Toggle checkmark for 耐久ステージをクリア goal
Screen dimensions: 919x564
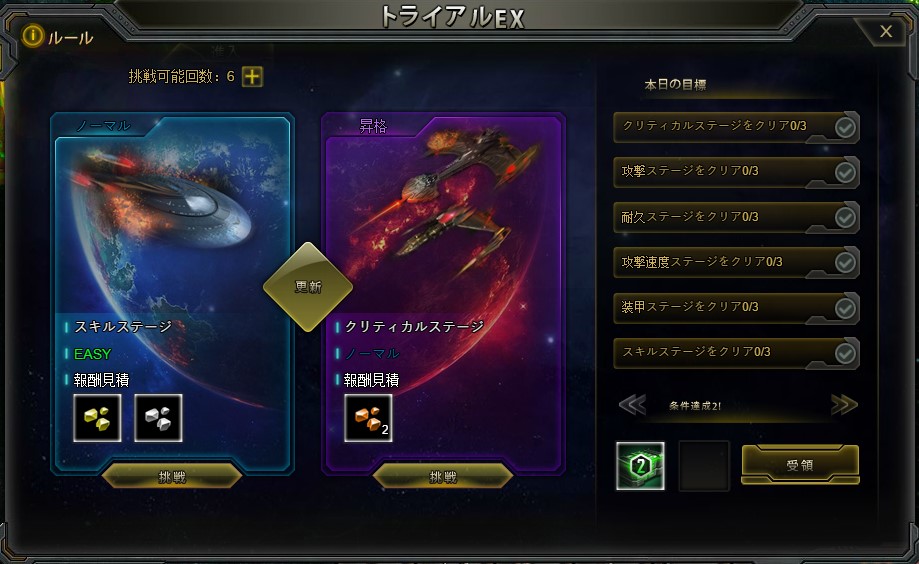click(845, 218)
